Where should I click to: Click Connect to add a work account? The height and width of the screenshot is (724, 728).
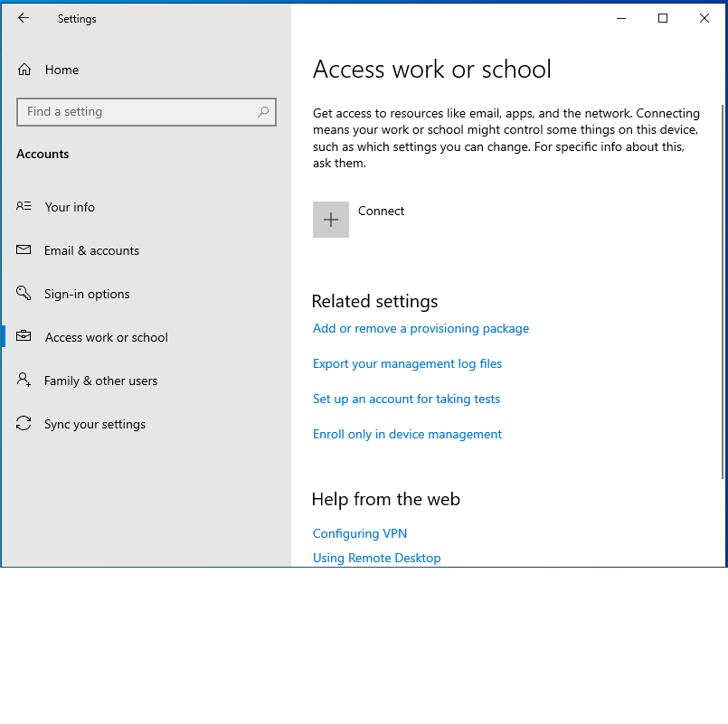point(381,211)
